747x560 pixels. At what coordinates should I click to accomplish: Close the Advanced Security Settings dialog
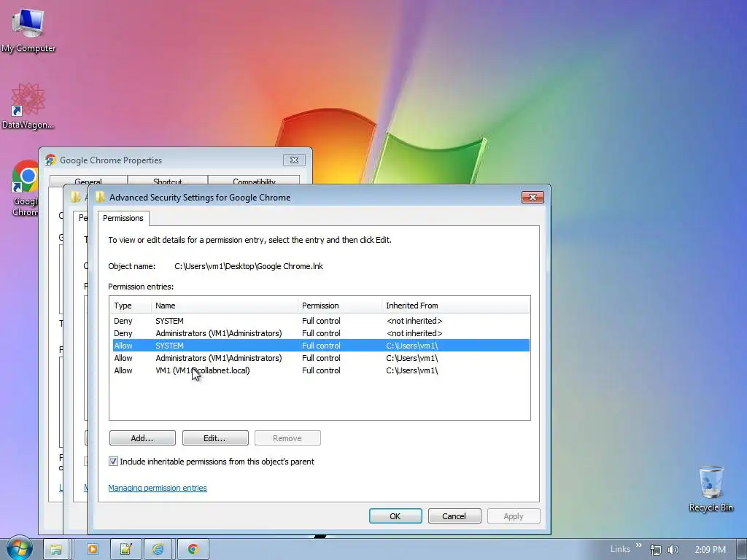tap(533, 197)
